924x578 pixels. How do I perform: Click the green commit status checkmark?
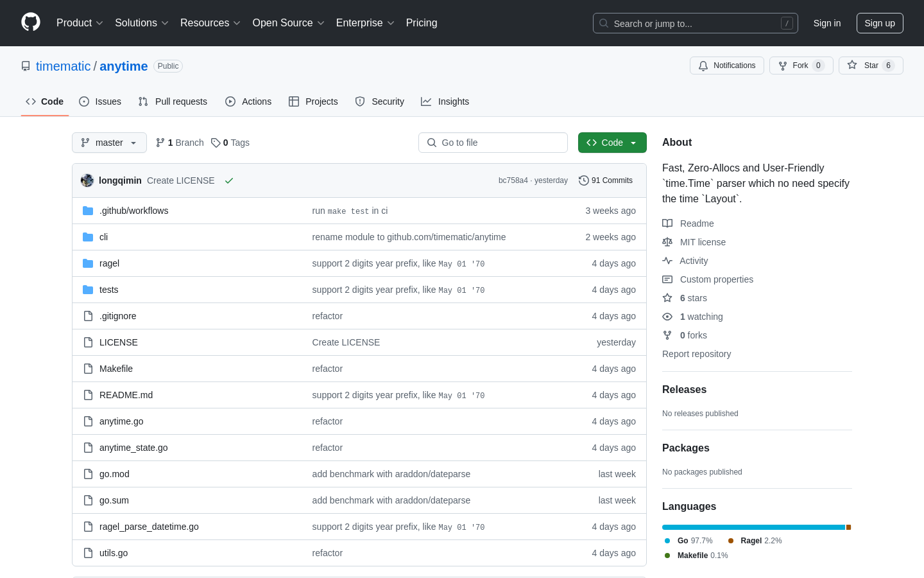229,180
